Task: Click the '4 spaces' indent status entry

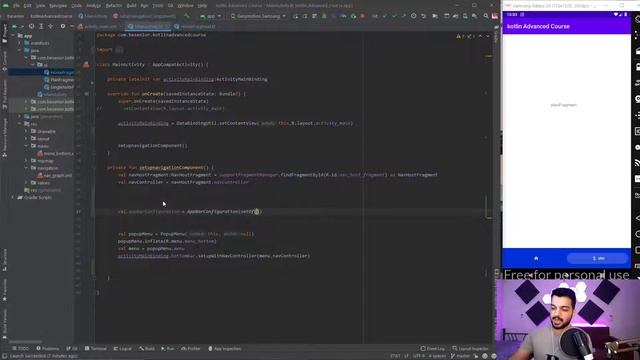Action: pyautogui.click(x=437, y=356)
